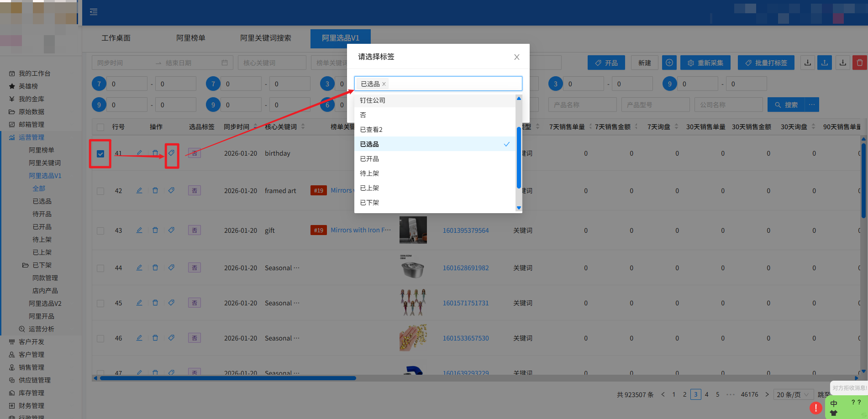Select 待上架 from the tag options

pyautogui.click(x=435, y=173)
